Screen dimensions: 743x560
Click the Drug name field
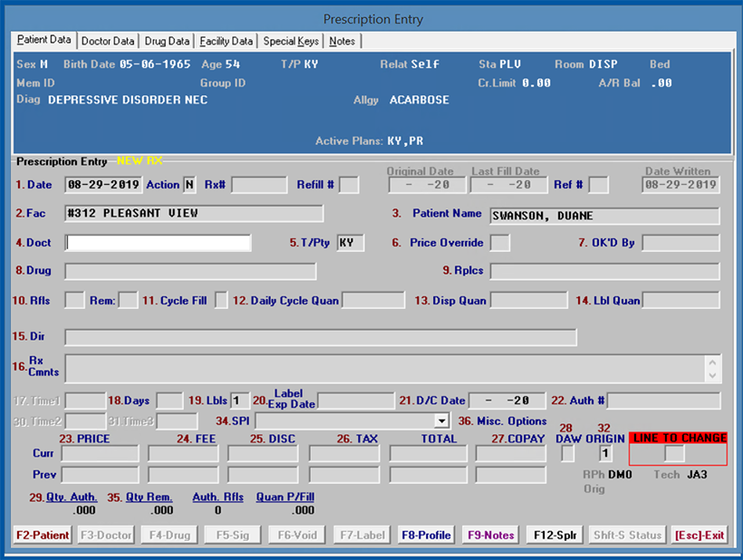[x=190, y=272]
